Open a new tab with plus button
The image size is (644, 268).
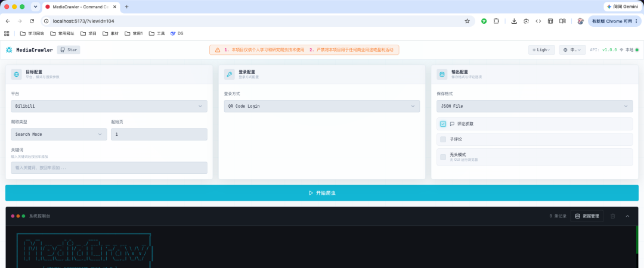126,7
